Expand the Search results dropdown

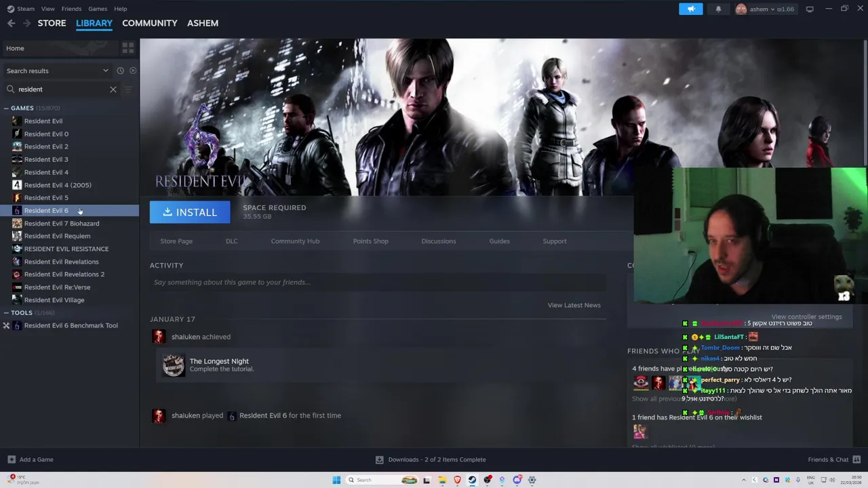click(x=57, y=70)
